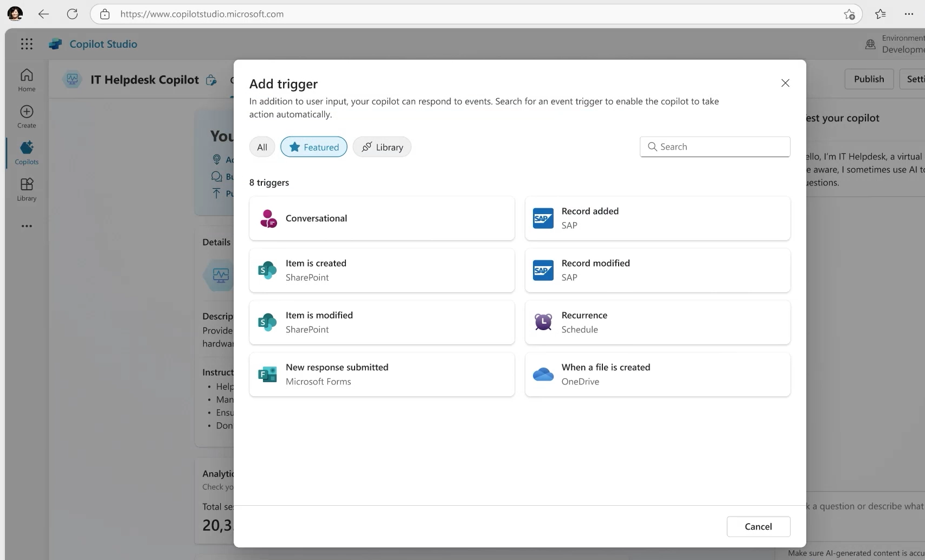Screen dimensions: 925x560
Task: Click the Conversational trigger icon
Action: [268, 218]
